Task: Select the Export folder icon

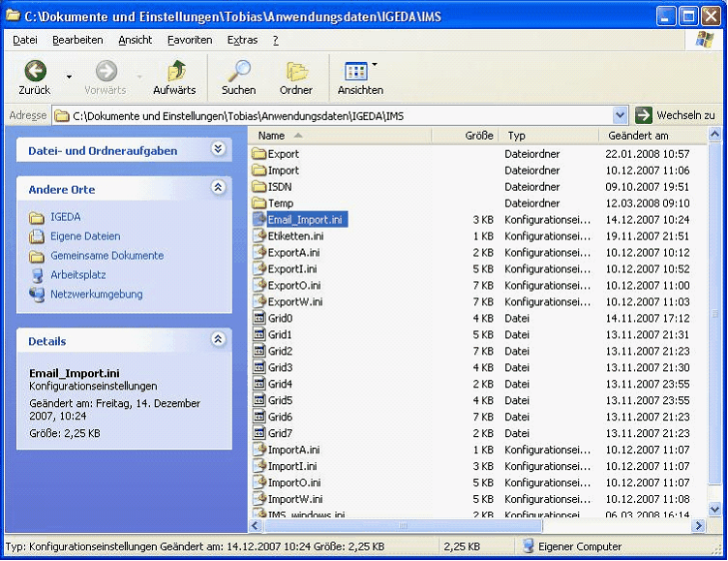Action: pos(258,154)
